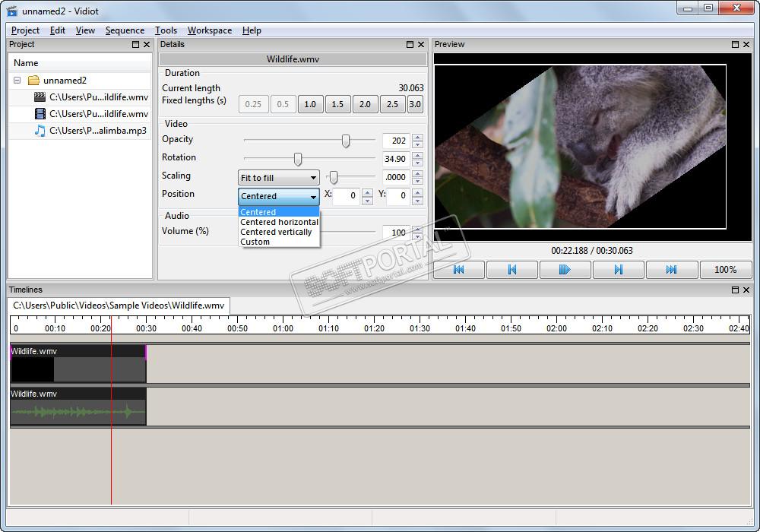Close the Details panel
Viewport: 760px width, 532px height.
click(x=421, y=45)
